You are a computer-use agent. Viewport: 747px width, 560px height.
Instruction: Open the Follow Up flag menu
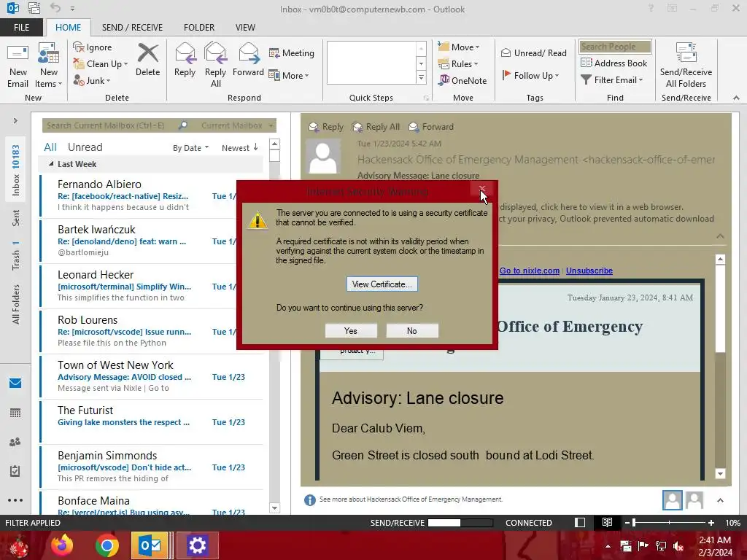(x=530, y=75)
